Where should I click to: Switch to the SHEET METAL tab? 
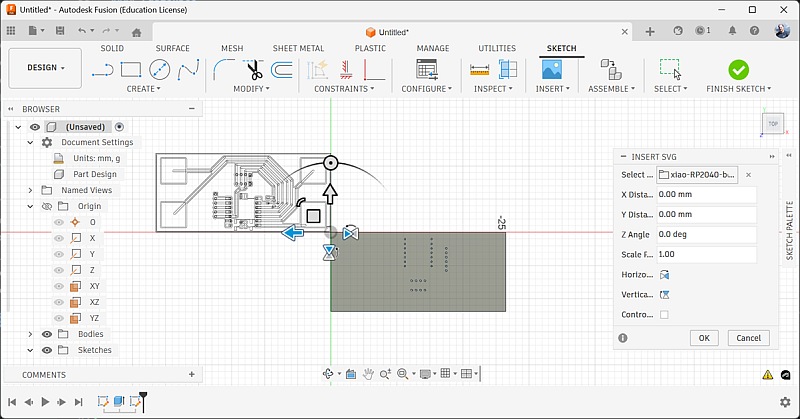pyautogui.click(x=298, y=48)
